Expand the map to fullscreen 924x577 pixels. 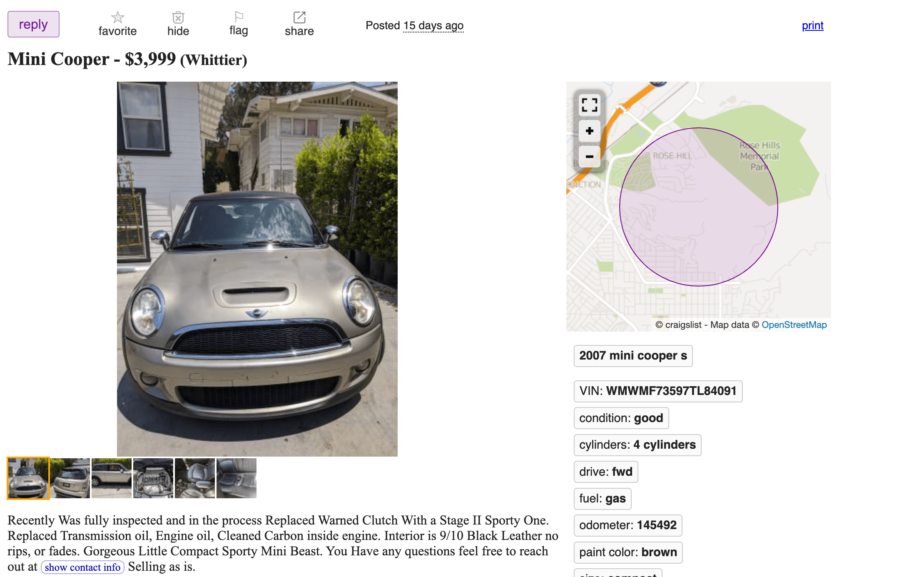pyautogui.click(x=589, y=105)
